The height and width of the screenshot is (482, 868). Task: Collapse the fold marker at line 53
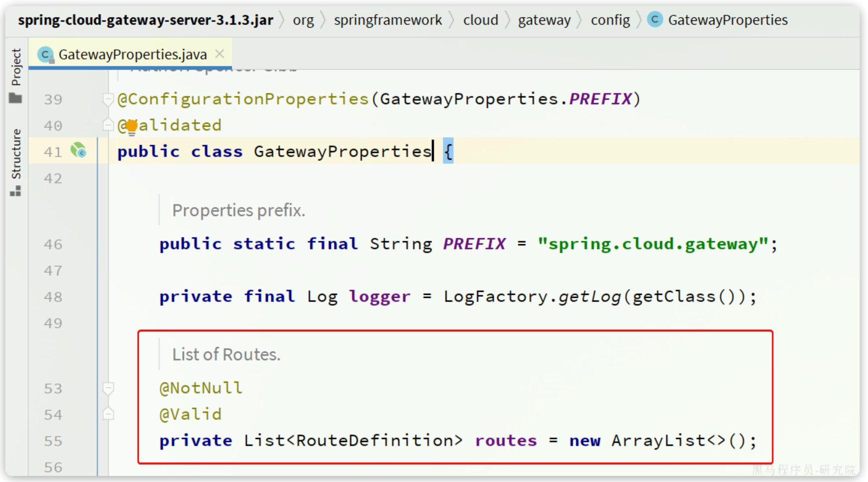pos(108,388)
